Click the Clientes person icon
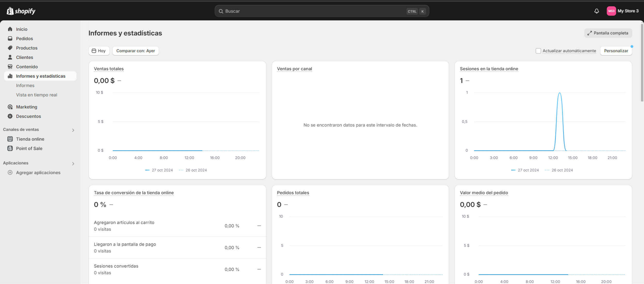644x284 pixels. click(10, 57)
